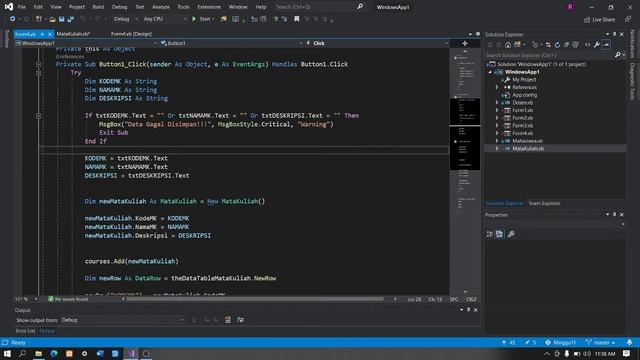This screenshot has height=360, width=640.
Task: Click the Save All icon
Action: tap(70, 19)
